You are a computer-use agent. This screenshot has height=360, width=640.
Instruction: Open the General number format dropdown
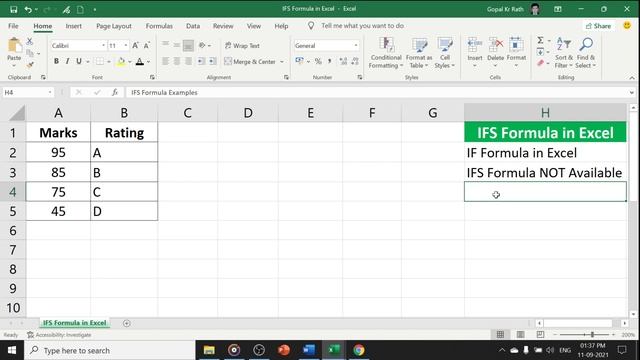tap(356, 46)
